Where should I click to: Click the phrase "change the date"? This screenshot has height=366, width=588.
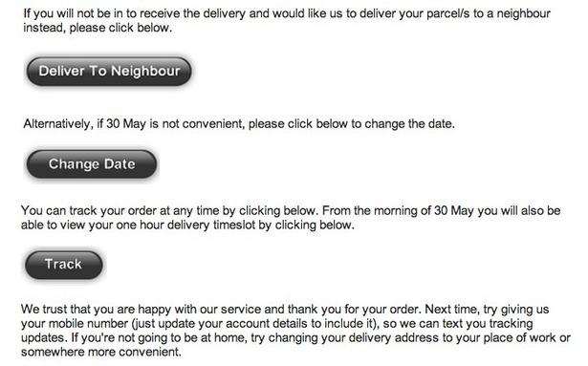[x=409, y=123]
